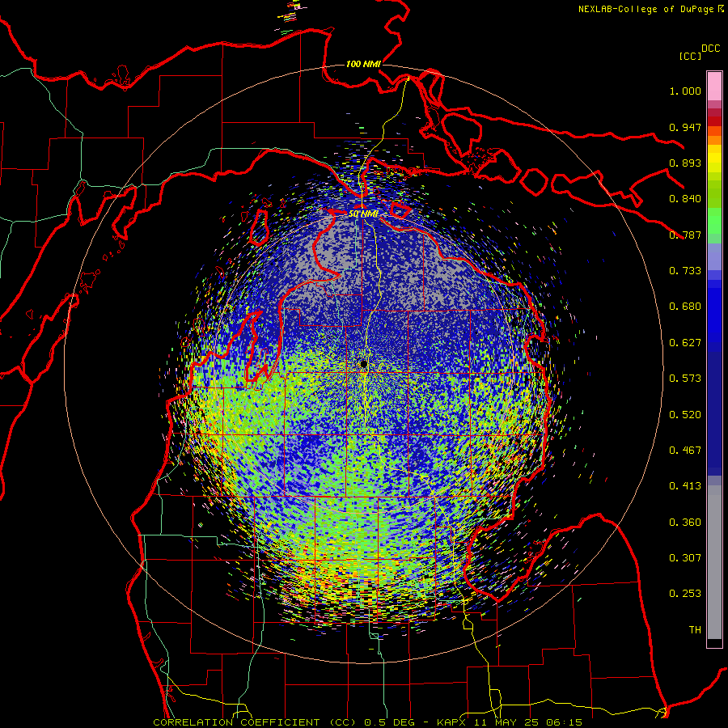
Task: Select the 0.680 scale value
Action: point(685,307)
